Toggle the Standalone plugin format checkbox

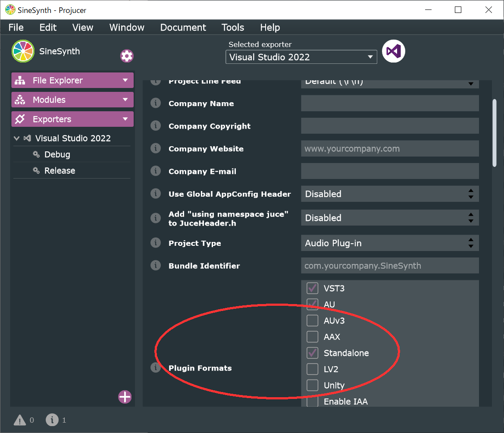(313, 353)
